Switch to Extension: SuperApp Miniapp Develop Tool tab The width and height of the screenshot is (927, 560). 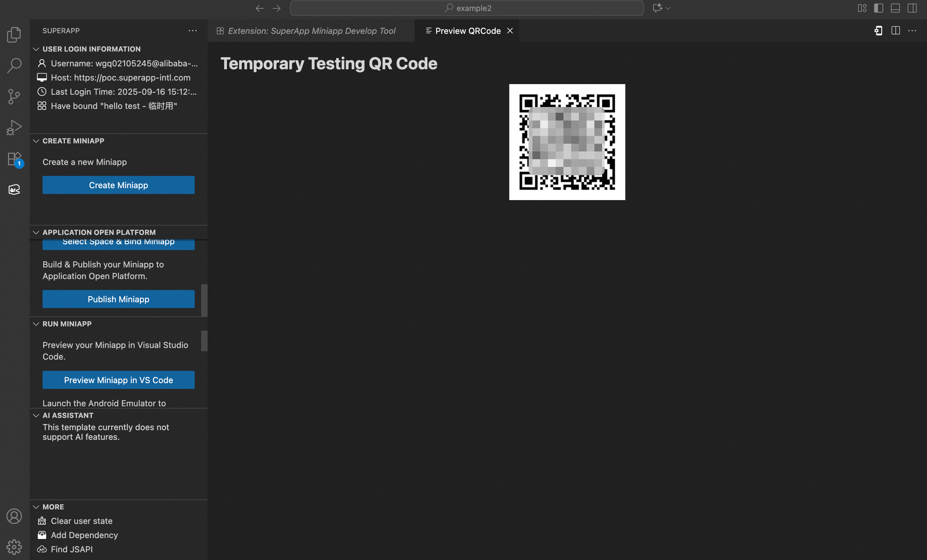pos(311,31)
